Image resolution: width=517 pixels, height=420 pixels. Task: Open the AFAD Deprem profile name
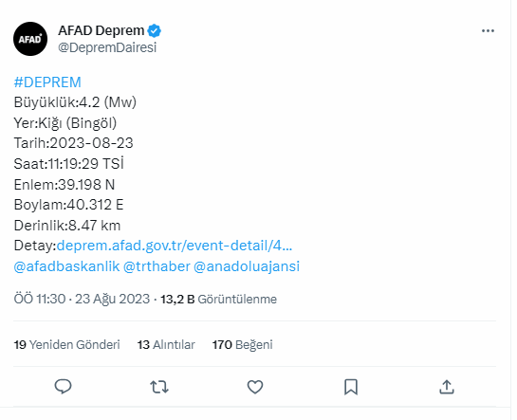point(102,30)
